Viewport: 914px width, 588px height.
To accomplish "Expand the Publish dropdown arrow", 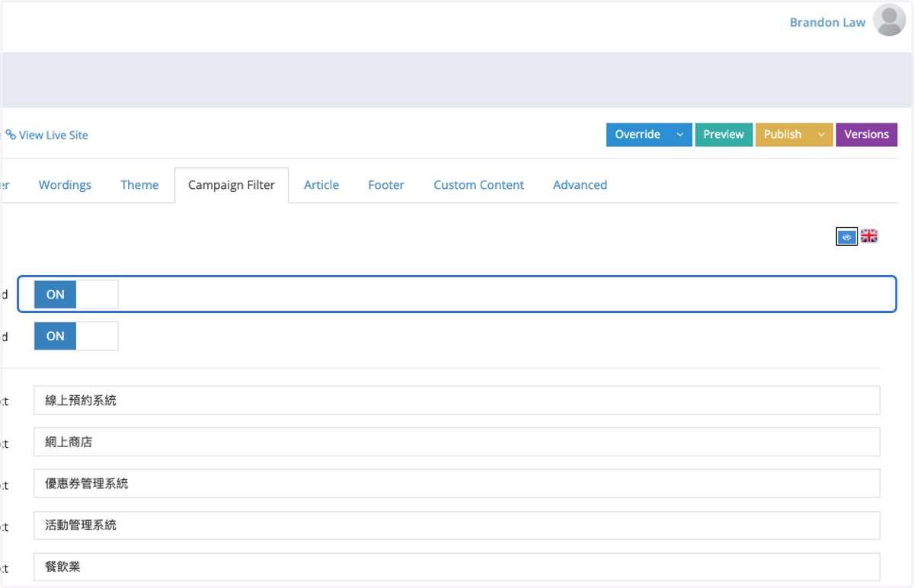I will 821,135.
